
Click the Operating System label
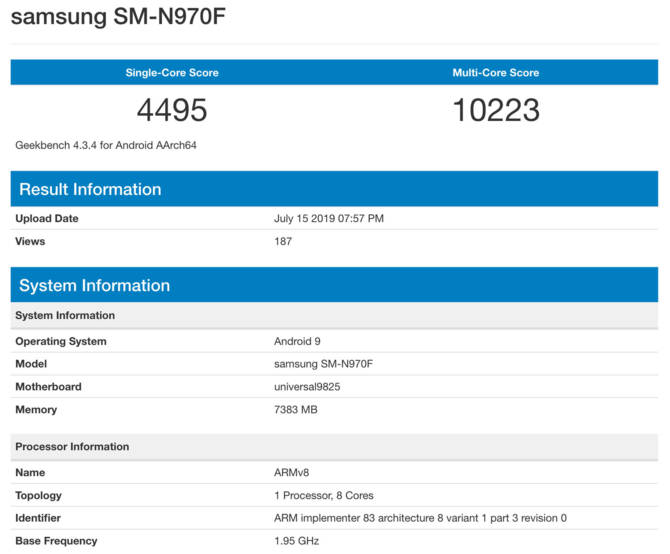[61, 341]
